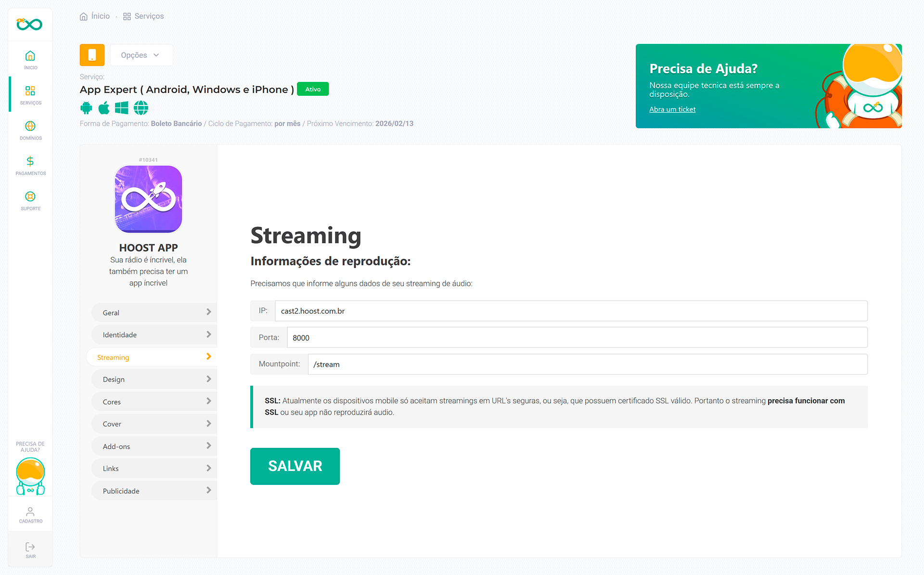Click into the Mountpoint input field
The height and width of the screenshot is (575, 924).
587,365
